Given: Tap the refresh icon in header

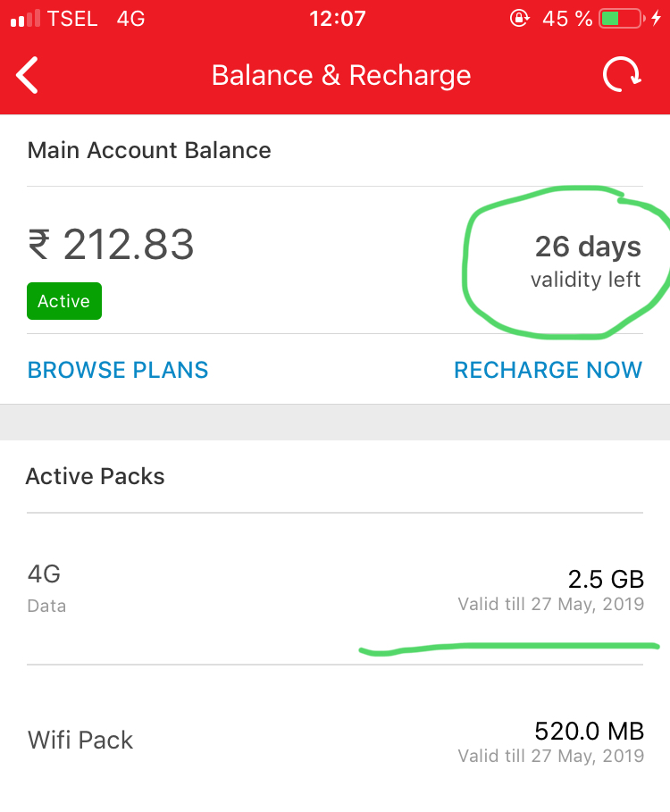Looking at the screenshot, I should tap(621, 75).
